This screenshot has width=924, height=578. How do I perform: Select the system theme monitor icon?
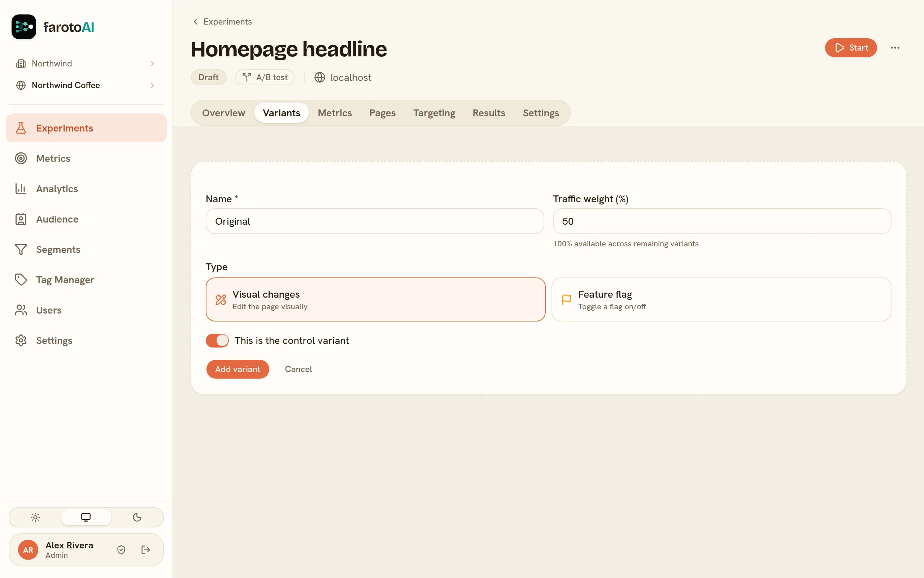tap(86, 517)
